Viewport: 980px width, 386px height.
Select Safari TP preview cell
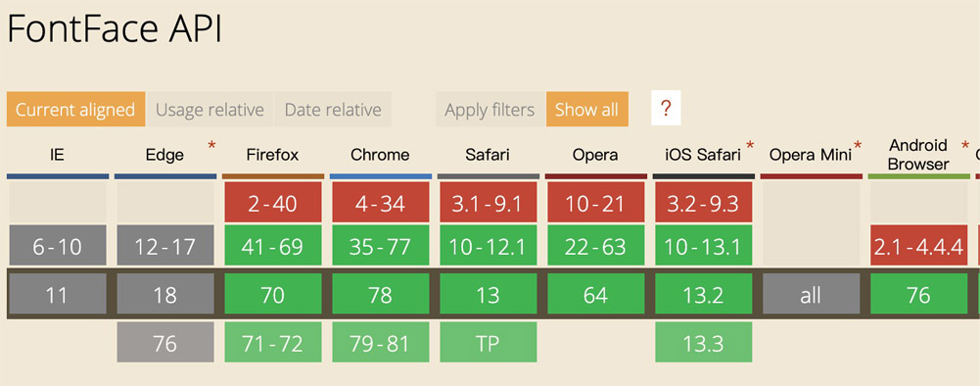click(x=489, y=342)
